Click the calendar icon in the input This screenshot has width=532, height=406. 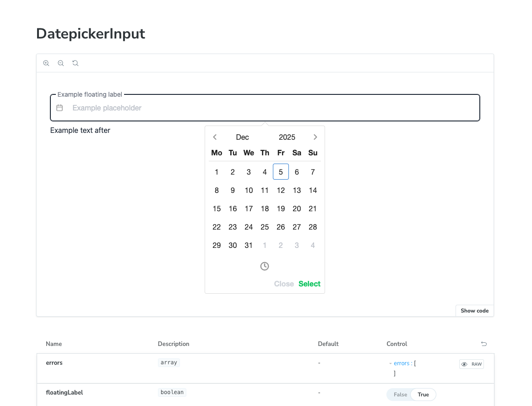(x=60, y=108)
